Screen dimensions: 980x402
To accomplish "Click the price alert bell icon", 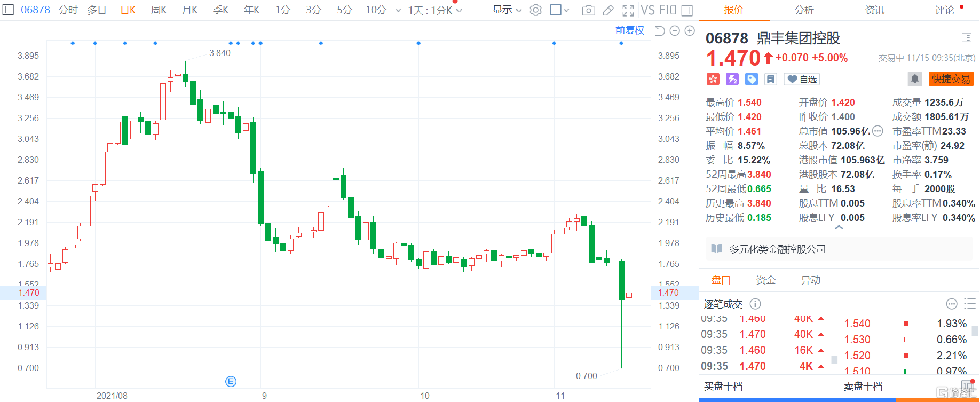I will click(914, 79).
